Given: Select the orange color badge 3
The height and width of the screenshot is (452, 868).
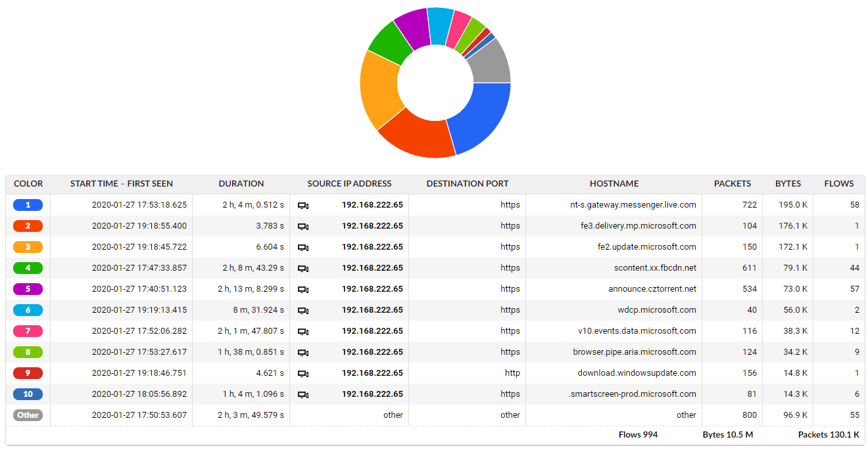Looking at the screenshot, I should point(28,247).
